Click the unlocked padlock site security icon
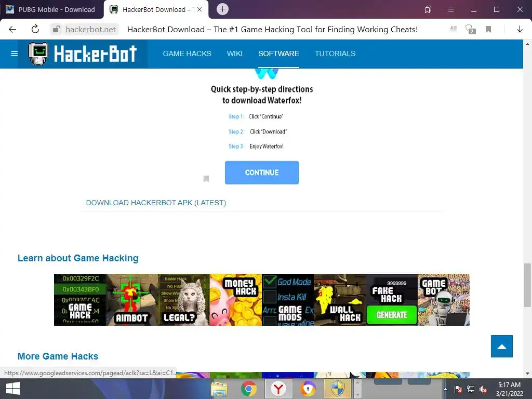Viewport: 532px width, 399px height. click(x=56, y=30)
